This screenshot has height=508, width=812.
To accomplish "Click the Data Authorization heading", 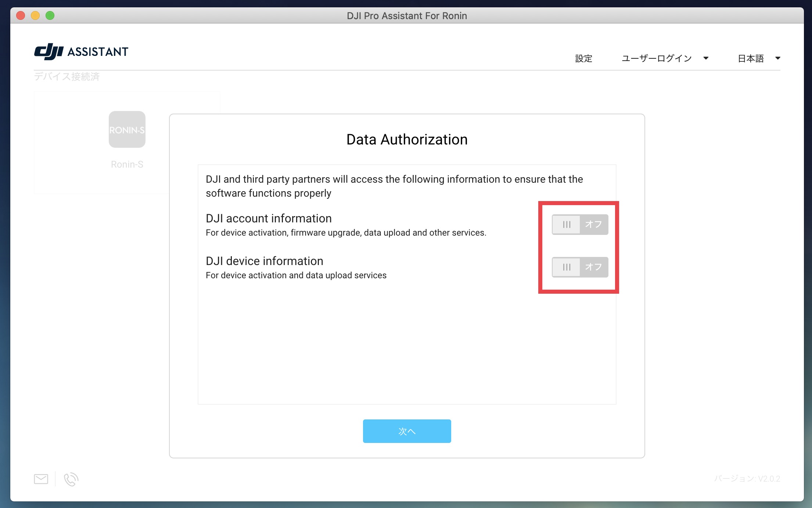I will click(407, 140).
